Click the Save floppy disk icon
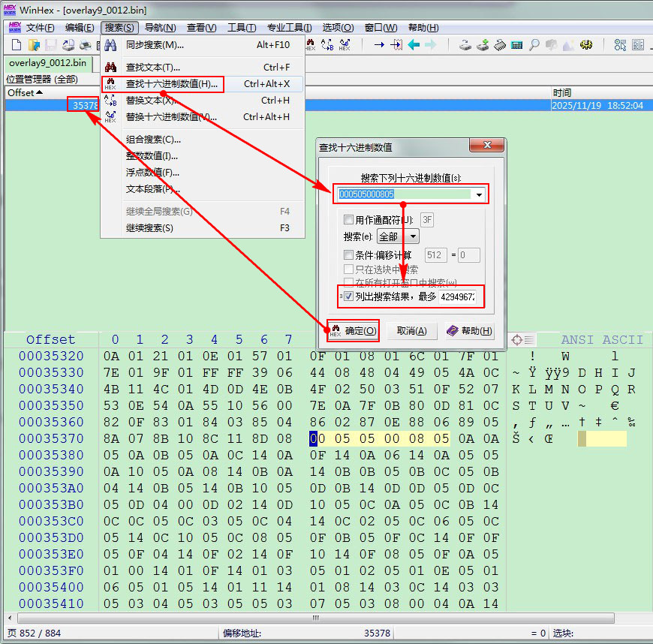 pyautogui.click(x=51, y=44)
